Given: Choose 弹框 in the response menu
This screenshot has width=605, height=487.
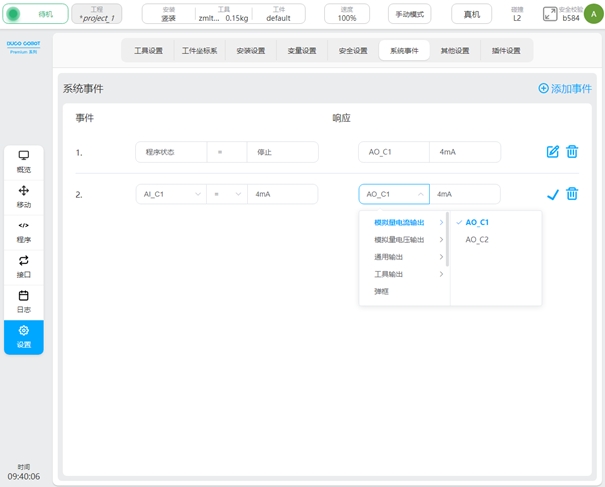Looking at the screenshot, I should [x=382, y=291].
